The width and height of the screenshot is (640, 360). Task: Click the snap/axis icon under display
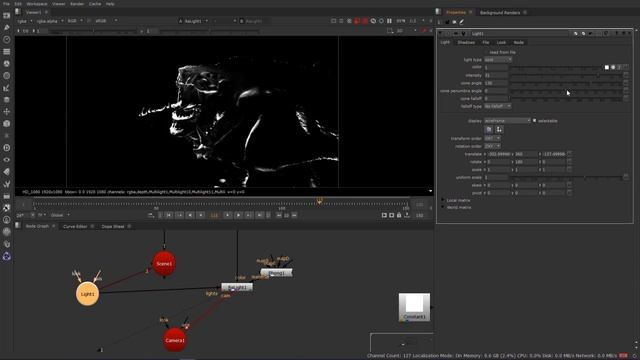point(499,129)
